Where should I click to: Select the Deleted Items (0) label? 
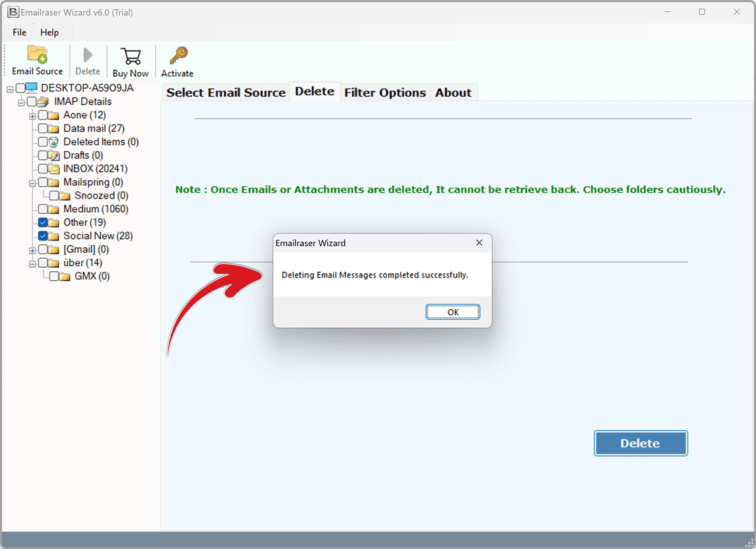pyautogui.click(x=101, y=142)
